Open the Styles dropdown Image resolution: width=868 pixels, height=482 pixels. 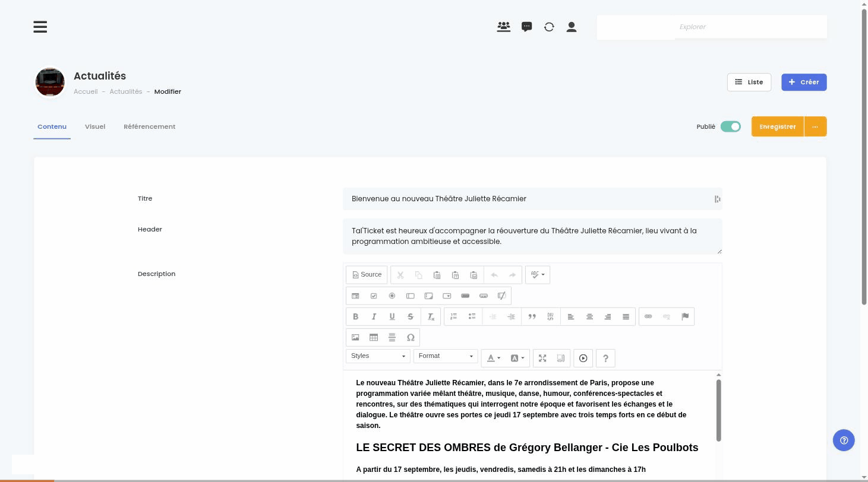tap(378, 356)
